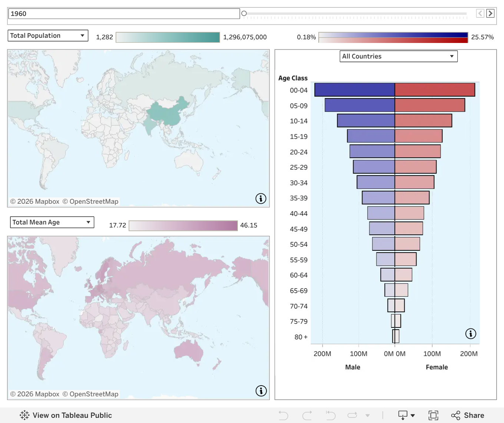Image resolution: width=504 pixels, height=423 pixels.
Task: Click the Age Class header label
Action: pyautogui.click(x=293, y=78)
